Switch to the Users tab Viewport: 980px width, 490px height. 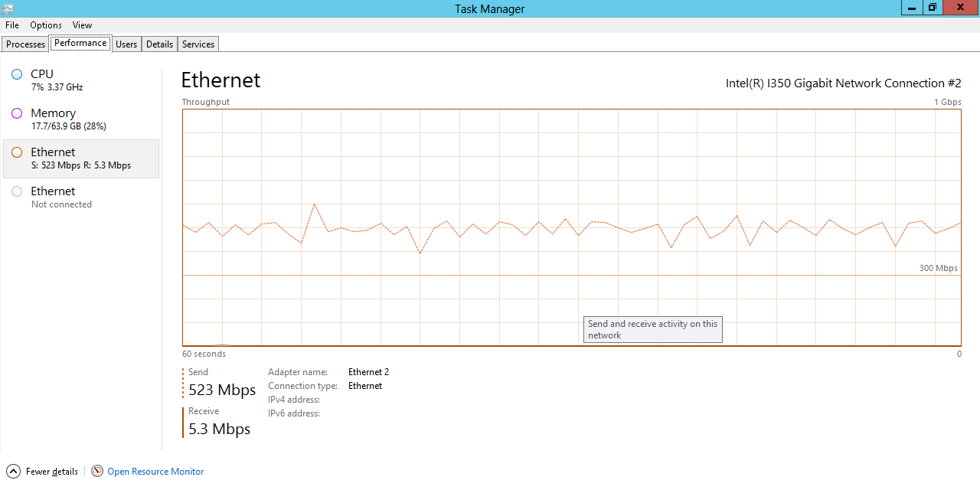point(126,44)
